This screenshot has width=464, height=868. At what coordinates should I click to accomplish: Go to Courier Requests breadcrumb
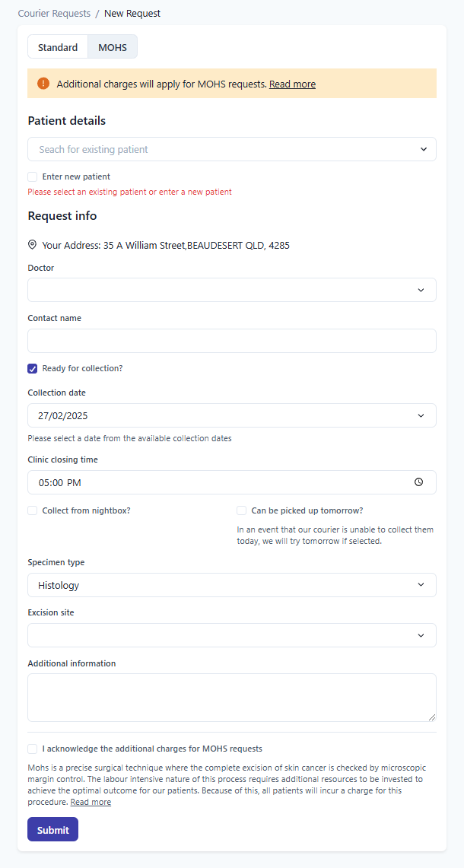coord(54,14)
